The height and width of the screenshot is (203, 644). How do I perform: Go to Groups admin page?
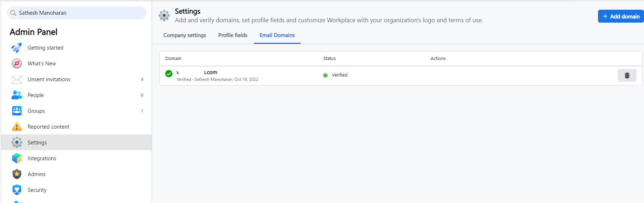click(76, 111)
